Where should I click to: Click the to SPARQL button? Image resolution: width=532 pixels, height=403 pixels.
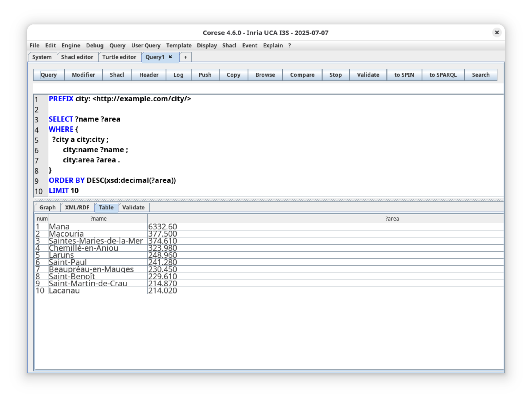(x=443, y=75)
